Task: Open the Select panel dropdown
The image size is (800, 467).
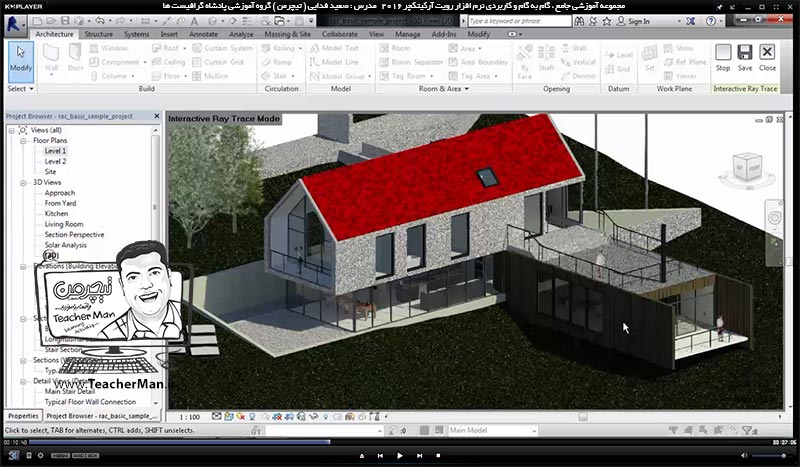Action: click(21, 89)
